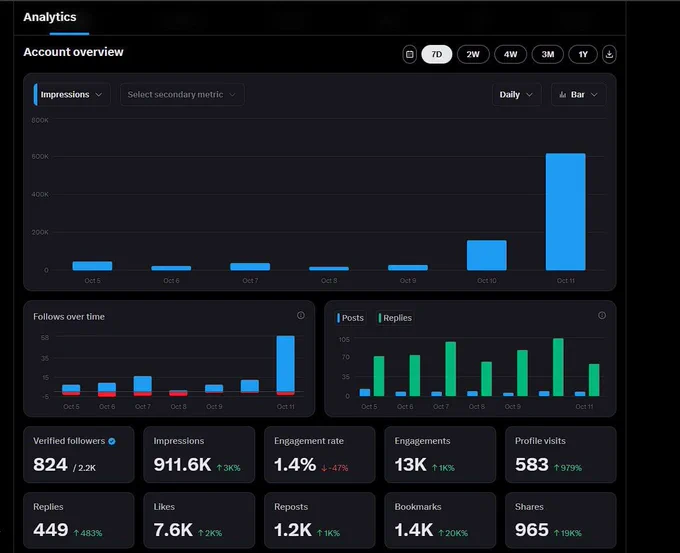Viewport: 680px width, 553px height.
Task: Click the 600K axis label
Action: click(40, 157)
